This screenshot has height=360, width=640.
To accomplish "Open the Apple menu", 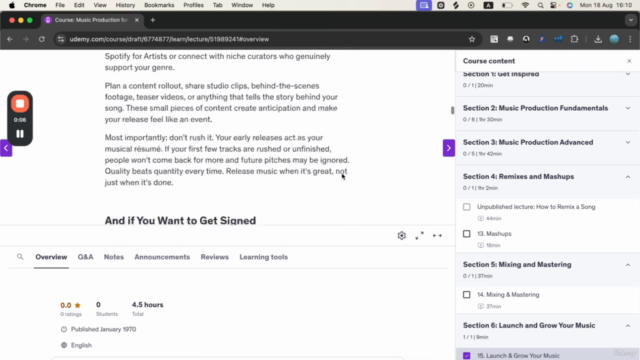I will point(12,5).
